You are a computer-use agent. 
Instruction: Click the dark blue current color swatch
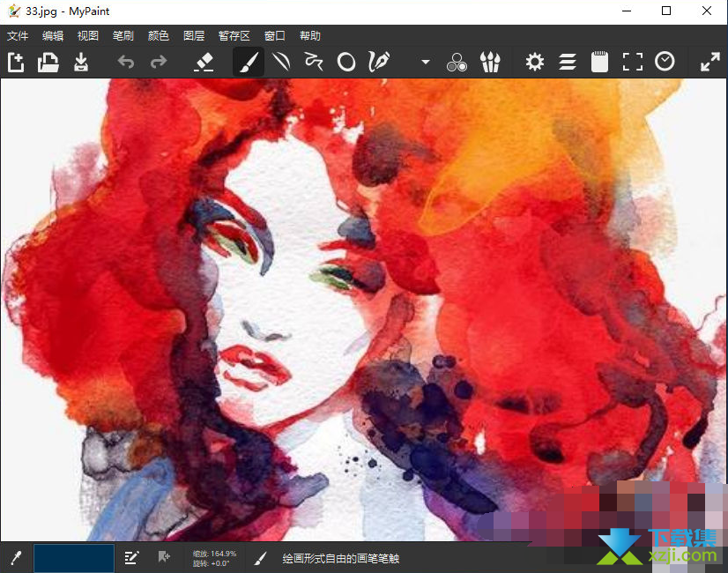74,558
